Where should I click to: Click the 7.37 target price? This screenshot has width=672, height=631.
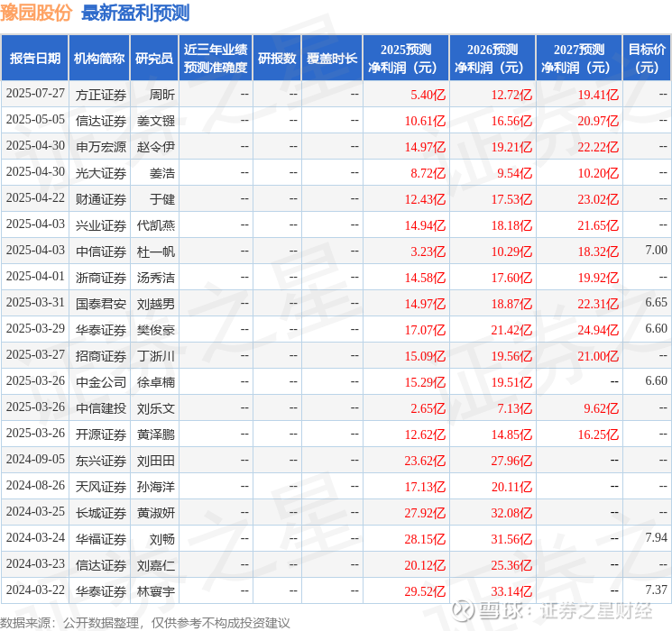[x=656, y=590]
